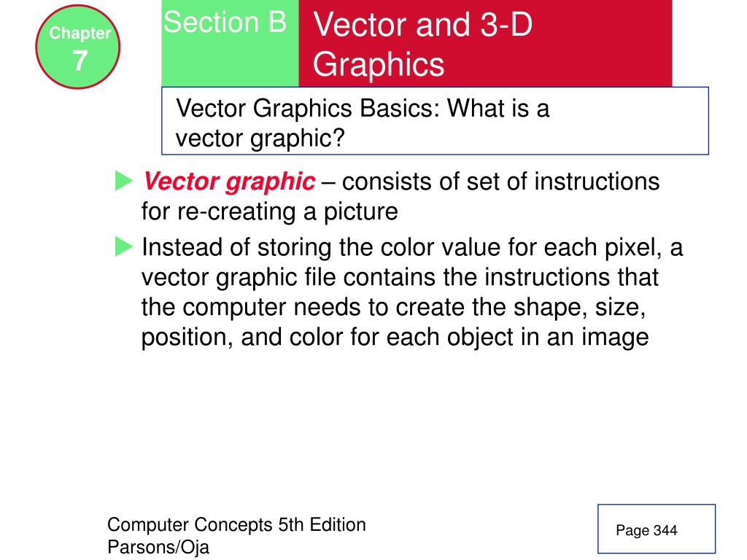The height and width of the screenshot is (560, 747).
Task: Click the word Chapter in the green circle
Action: 80,34
